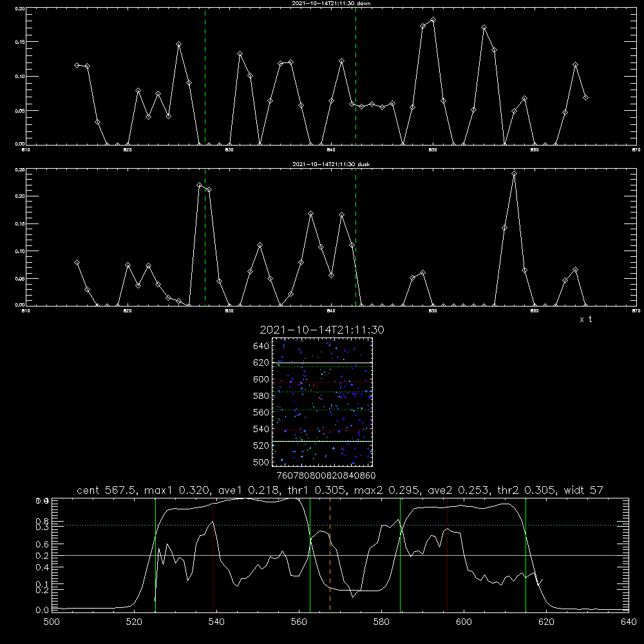Click the '0.6' label on bottom plot y-axis
The width and height of the screenshot is (644, 644).
pos(43,544)
